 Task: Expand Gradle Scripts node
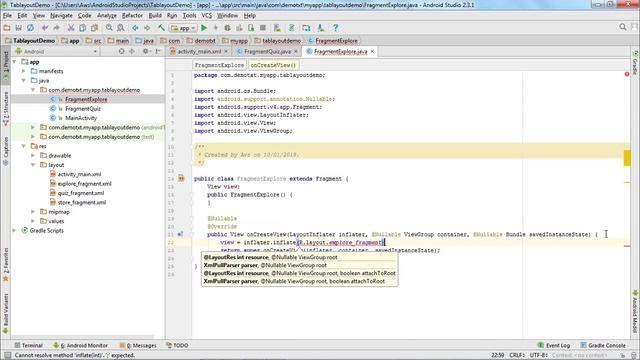coord(15,231)
